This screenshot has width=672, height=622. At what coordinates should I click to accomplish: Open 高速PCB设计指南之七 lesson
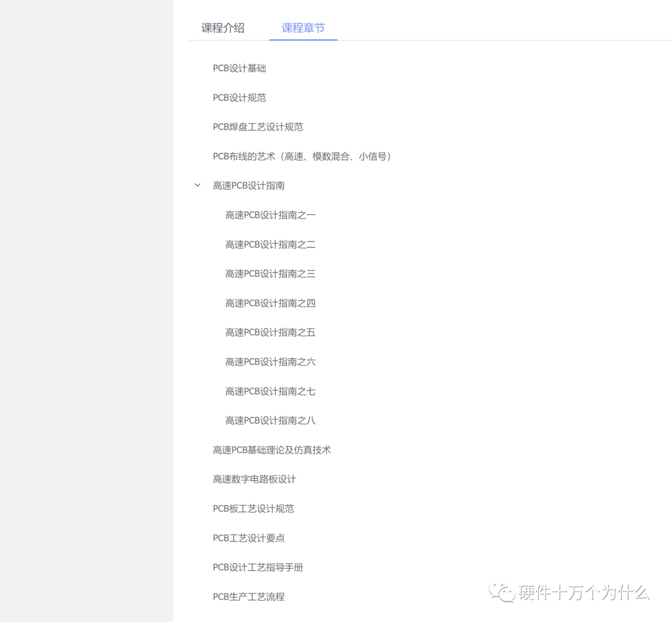pos(270,391)
